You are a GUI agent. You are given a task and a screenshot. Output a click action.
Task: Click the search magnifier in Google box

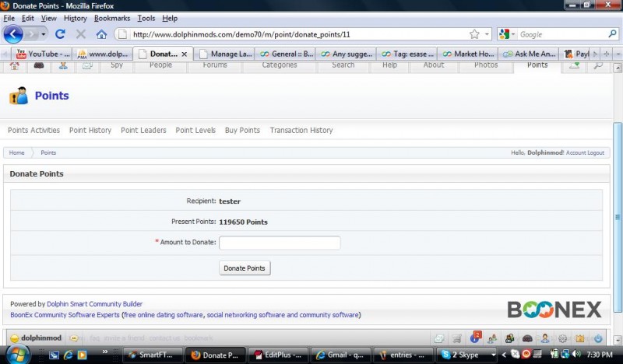(612, 34)
